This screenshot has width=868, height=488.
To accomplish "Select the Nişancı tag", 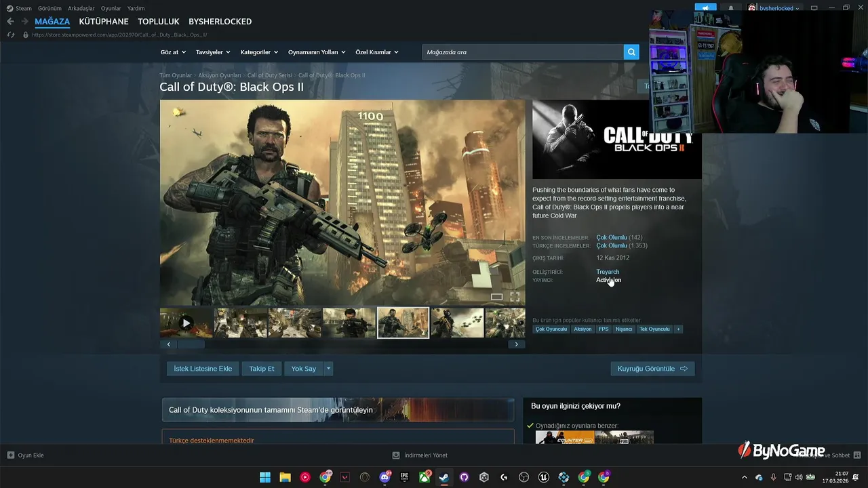I will [624, 329].
